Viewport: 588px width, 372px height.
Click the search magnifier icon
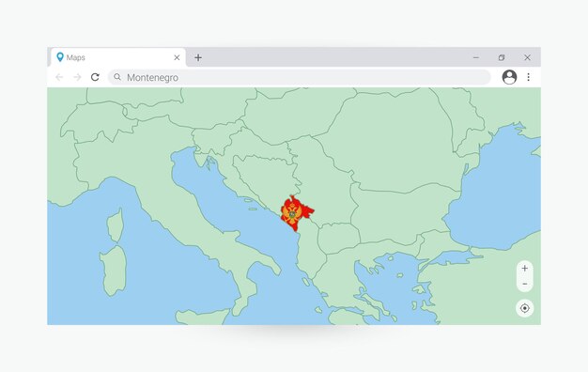[117, 77]
